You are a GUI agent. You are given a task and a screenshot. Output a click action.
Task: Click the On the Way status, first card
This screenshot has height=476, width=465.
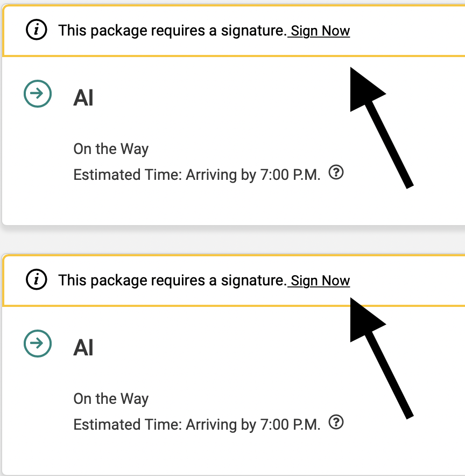tap(111, 149)
